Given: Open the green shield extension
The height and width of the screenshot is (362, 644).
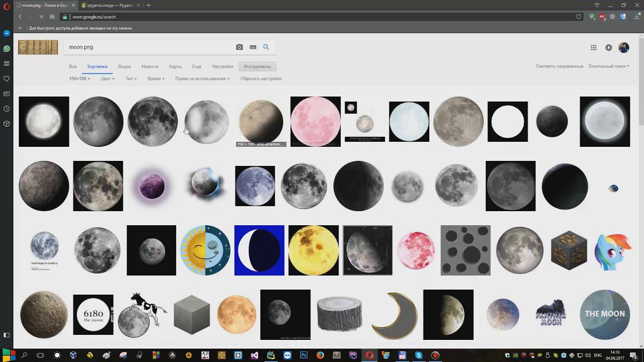Looking at the screenshot, I should [x=592, y=17].
